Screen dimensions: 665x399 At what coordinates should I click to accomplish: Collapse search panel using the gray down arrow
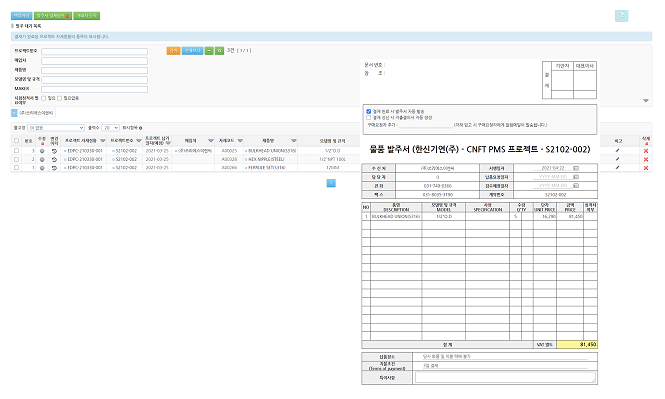[x=645, y=100]
